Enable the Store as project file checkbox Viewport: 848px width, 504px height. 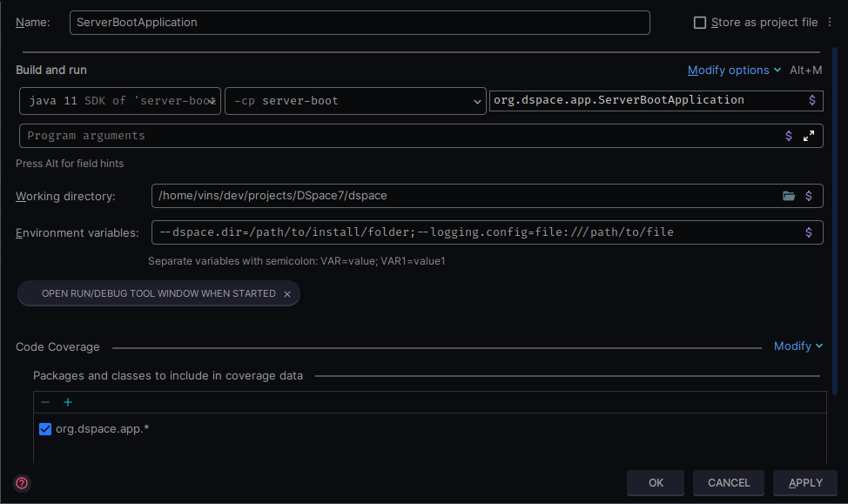(700, 23)
